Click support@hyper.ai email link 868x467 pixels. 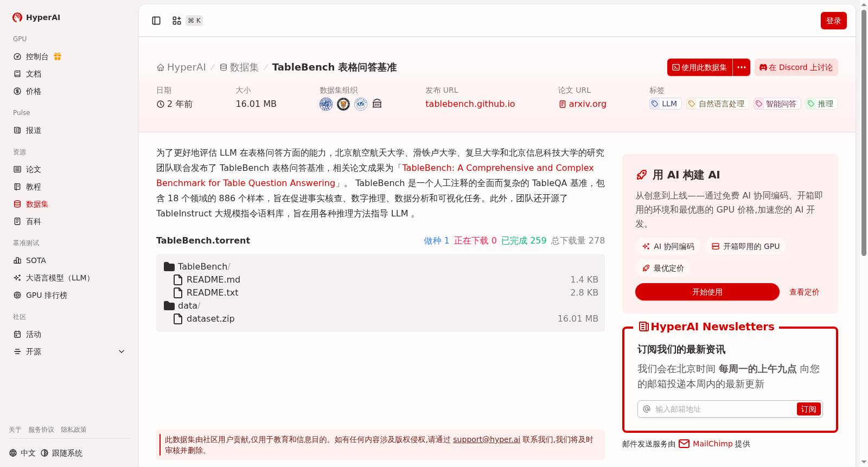coord(487,439)
